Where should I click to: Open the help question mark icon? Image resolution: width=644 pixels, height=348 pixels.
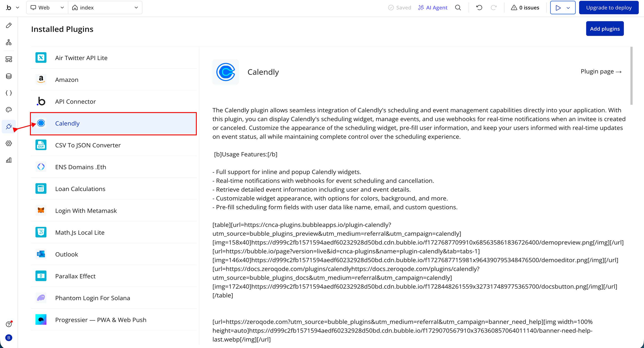point(9,324)
